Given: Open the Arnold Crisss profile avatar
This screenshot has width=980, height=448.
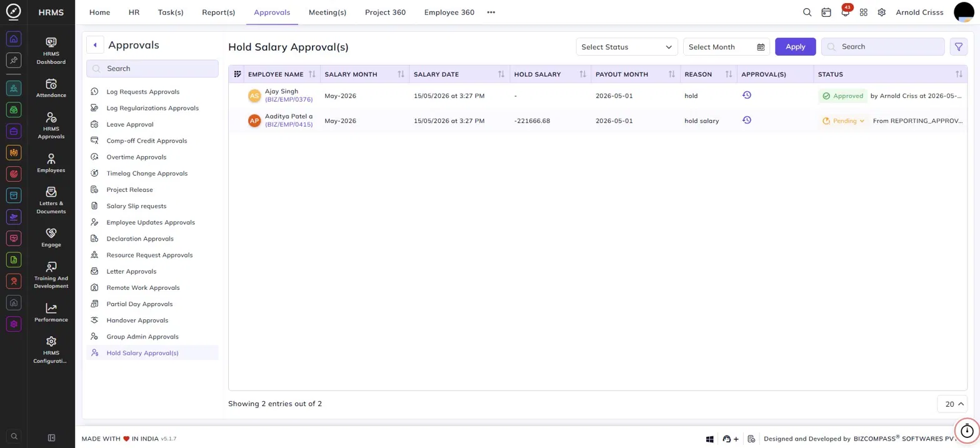Looking at the screenshot, I should [x=965, y=12].
